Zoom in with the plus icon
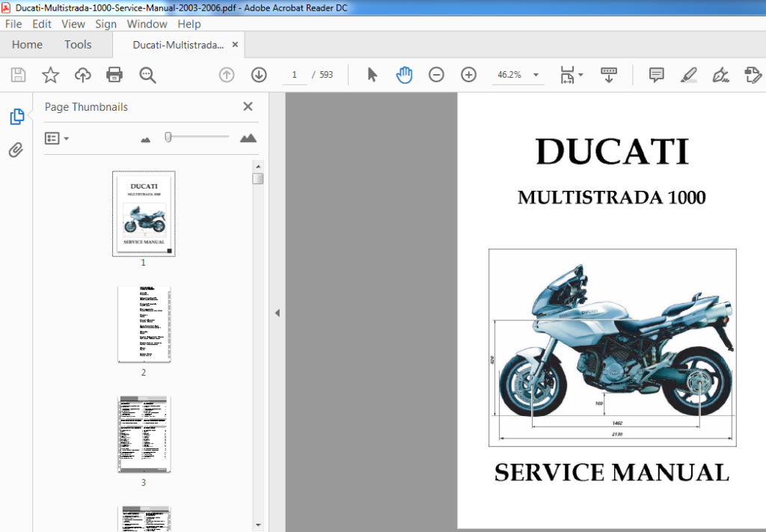 coord(468,75)
